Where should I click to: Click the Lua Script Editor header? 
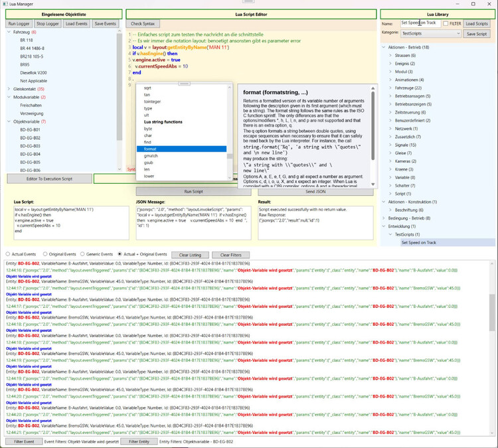click(x=251, y=15)
